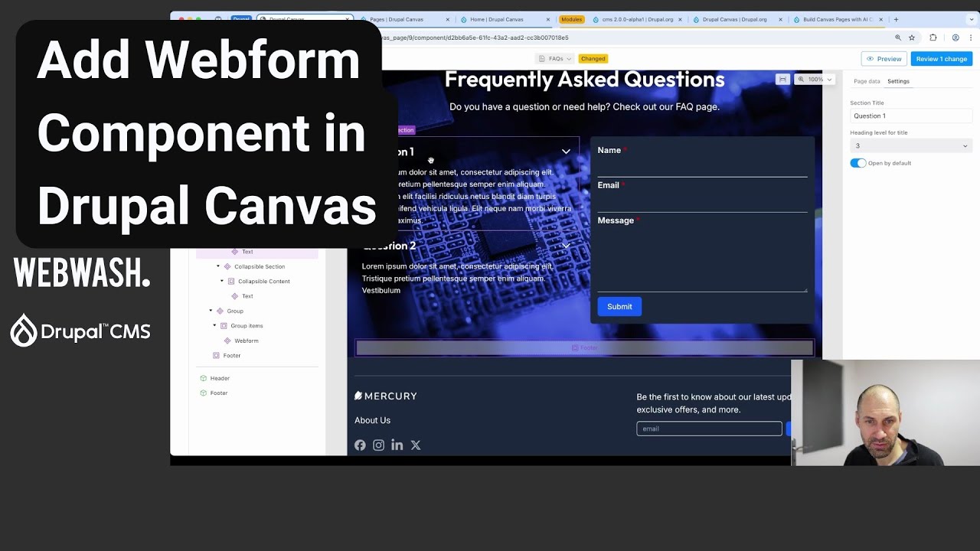The image size is (980, 551).
Task: Switch to Drupal Canvas | Drupal.org browser tab
Action: 735,19
